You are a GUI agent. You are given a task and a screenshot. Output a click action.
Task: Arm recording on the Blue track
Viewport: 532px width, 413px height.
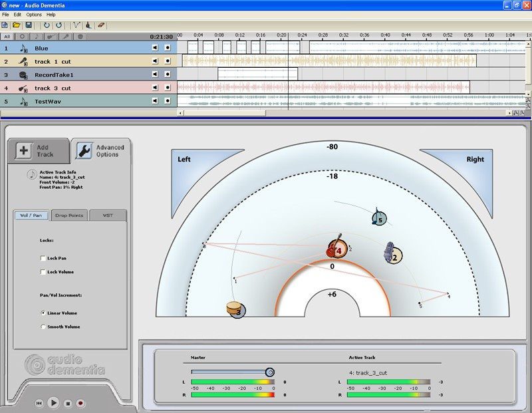click(x=168, y=48)
